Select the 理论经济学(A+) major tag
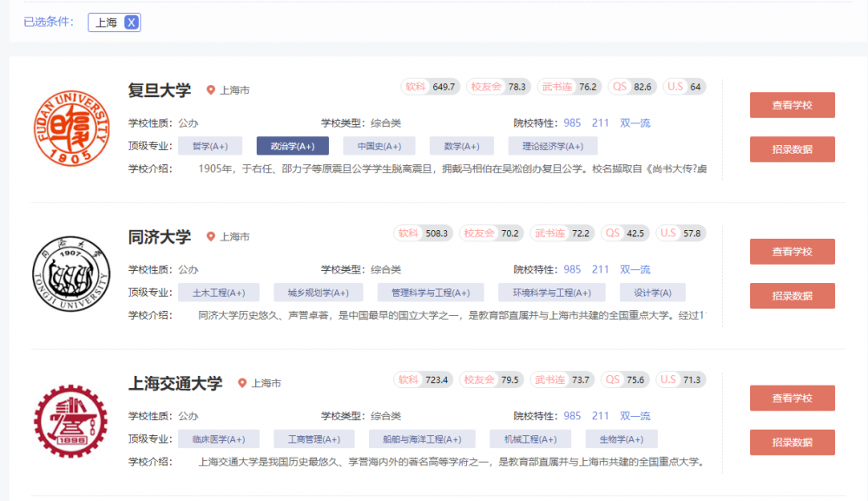The height and width of the screenshot is (501, 868). [x=553, y=146]
